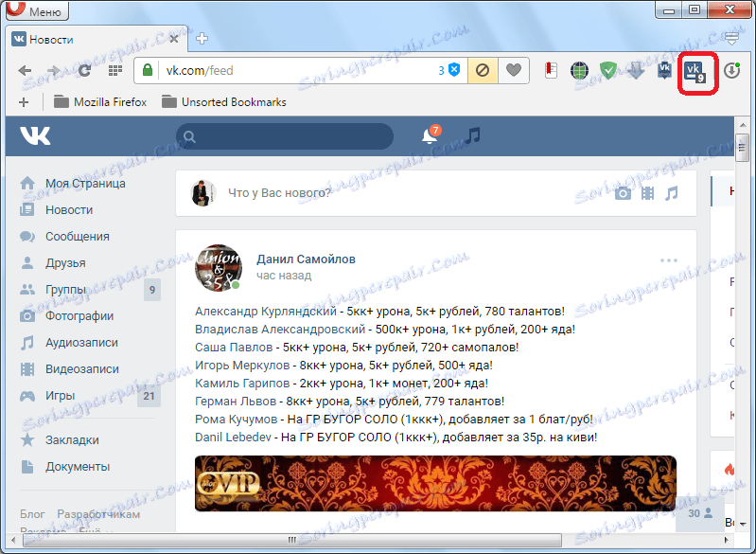The image size is (756, 554).
Task: Add a bookmark with the plus icon
Action: pyautogui.click(x=24, y=102)
